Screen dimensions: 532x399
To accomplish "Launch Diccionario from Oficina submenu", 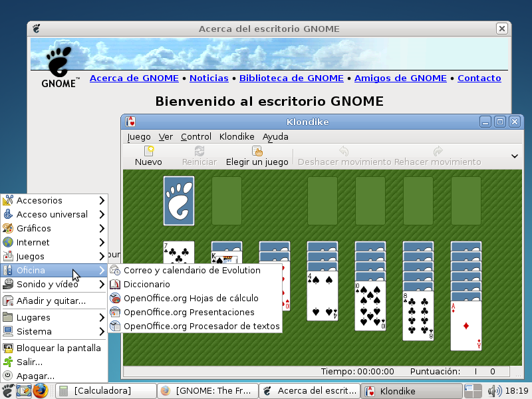I will (115, 284).
